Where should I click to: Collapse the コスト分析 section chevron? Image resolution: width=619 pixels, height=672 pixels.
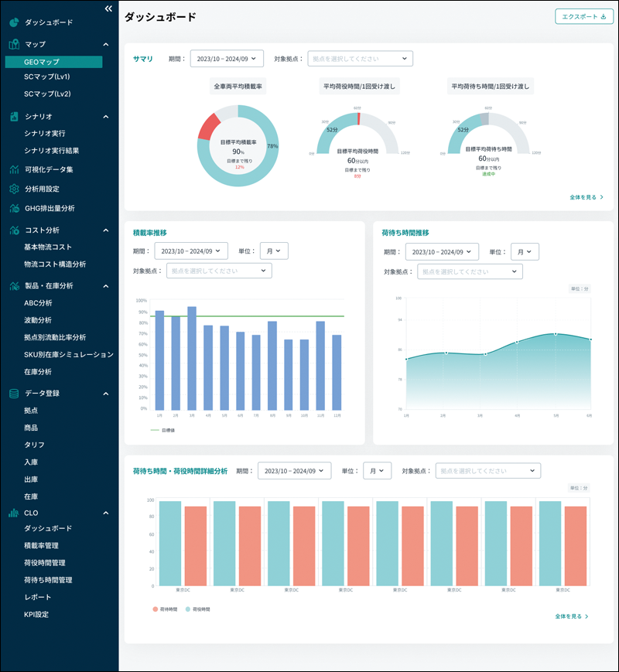(x=106, y=230)
